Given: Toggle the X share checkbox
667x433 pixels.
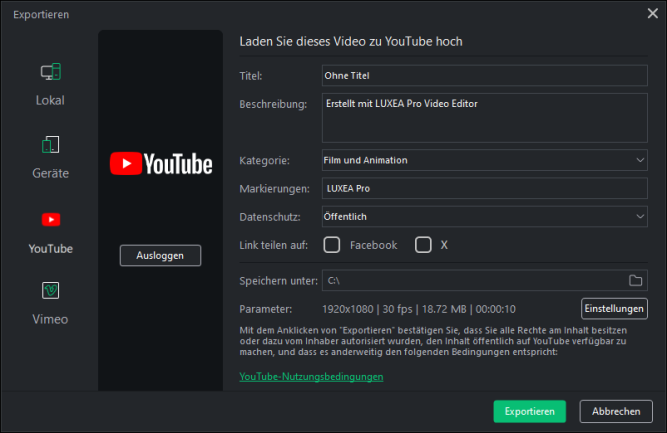Looking at the screenshot, I should (x=423, y=245).
